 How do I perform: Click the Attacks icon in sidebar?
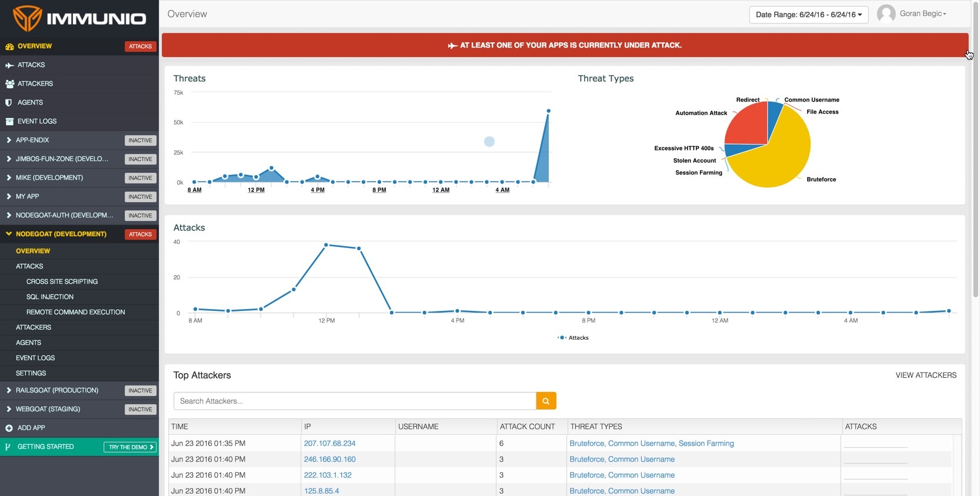[9, 65]
